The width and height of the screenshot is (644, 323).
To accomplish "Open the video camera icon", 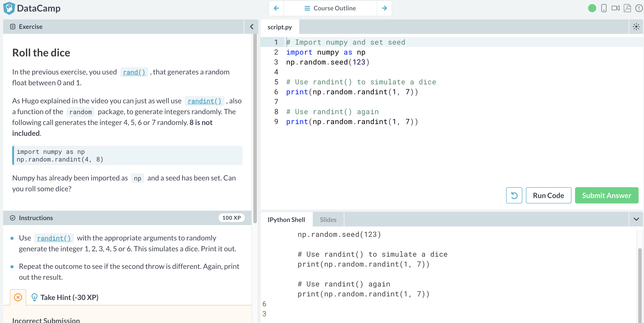I will (615, 8).
